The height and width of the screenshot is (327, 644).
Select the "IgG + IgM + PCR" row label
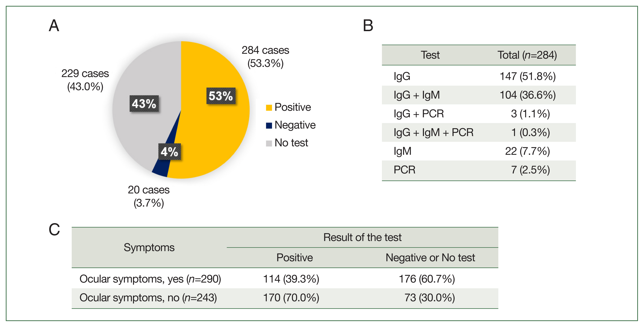(x=433, y=132)
